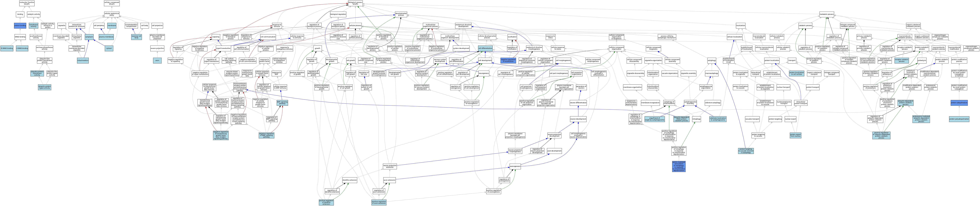Click the 'cytoplasm' node
This screenshot has width=980, height=206.
coord(89,37)
